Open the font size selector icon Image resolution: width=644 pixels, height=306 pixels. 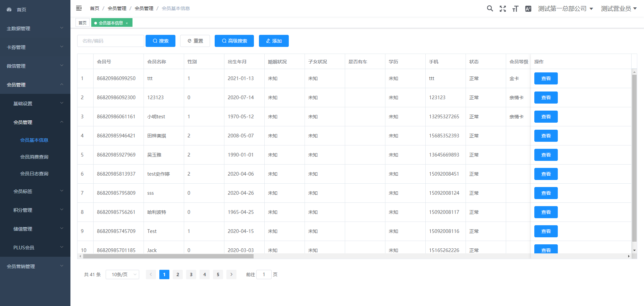tap(516, 9)
